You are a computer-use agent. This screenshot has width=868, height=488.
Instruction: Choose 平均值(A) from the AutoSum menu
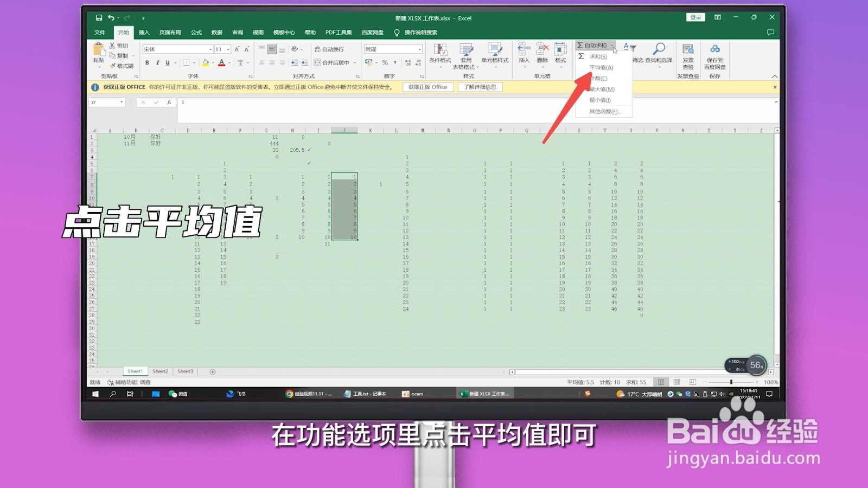click(x=602, y=67)
